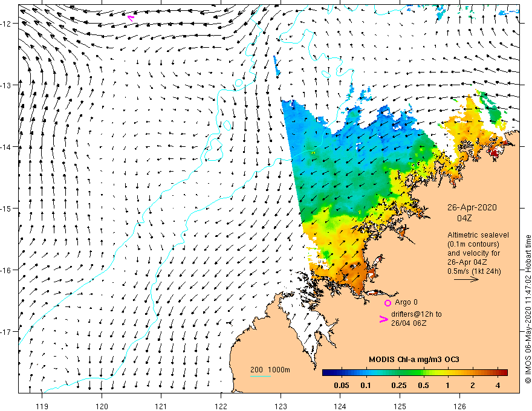Screen dimensions: 532x411
Task: Click the '0.5m/s (1kt 24h)' label
Action: tap(474, 271)
